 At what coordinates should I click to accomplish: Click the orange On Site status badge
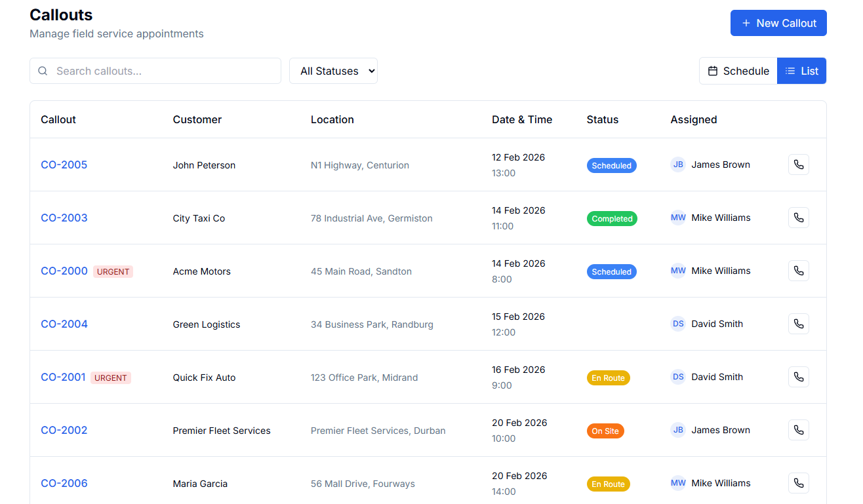(605, 431)
